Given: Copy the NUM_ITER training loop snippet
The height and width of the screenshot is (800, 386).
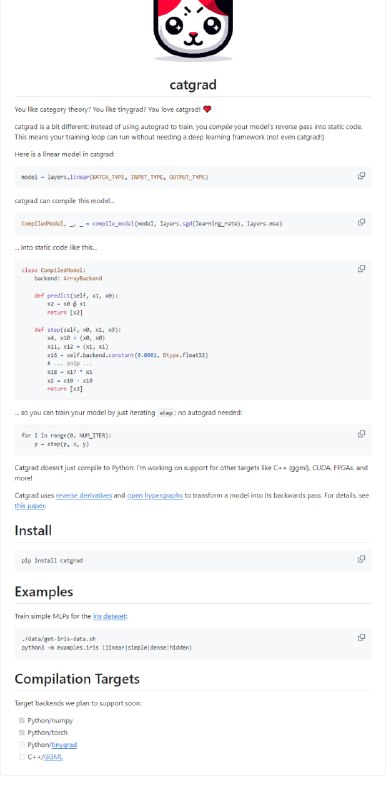Looking at the screenshot, I should point(362,434).
